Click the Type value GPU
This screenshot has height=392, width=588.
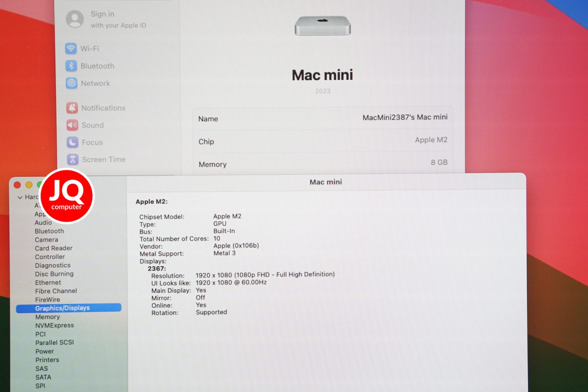click(x=220, y=224)
